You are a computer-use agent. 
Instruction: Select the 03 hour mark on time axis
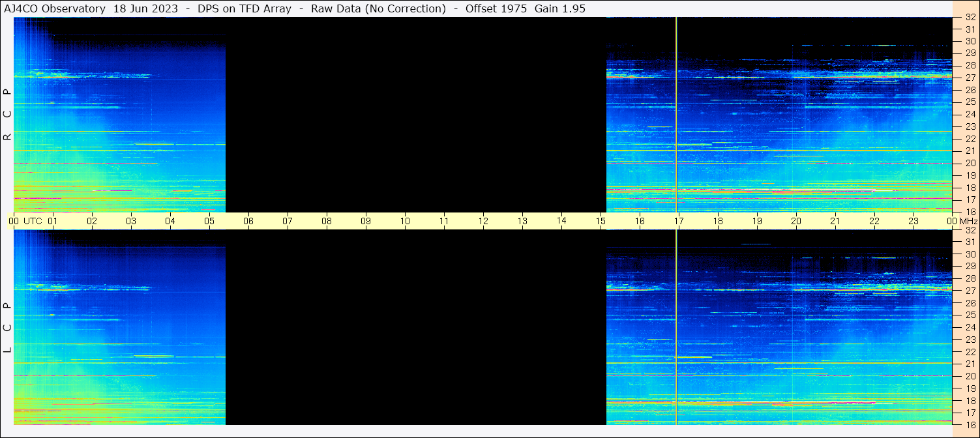coord(131,221)
